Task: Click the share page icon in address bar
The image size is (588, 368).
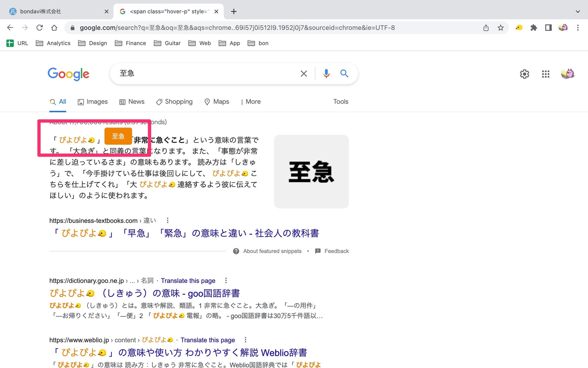Action: click(486, 28)
